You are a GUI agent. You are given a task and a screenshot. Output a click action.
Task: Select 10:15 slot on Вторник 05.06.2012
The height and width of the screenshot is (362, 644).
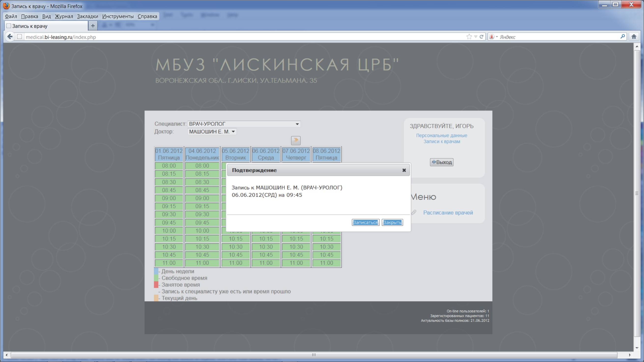(x=235, y=239)
